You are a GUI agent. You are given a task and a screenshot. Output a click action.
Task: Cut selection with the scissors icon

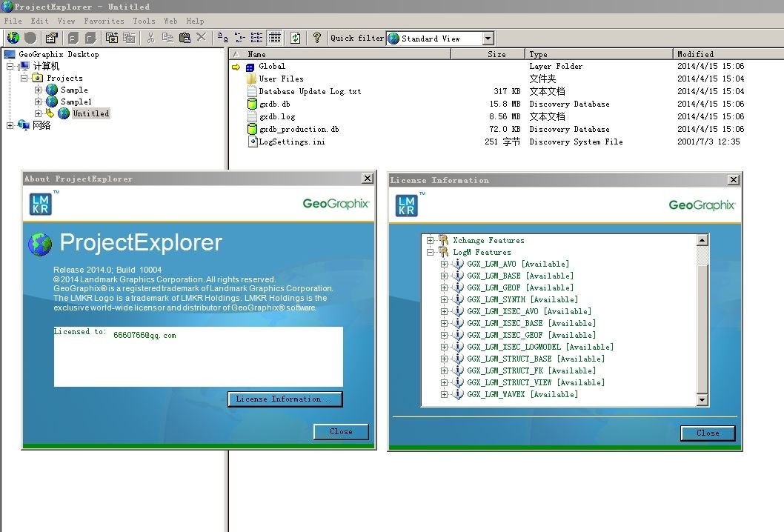[150, 38]
